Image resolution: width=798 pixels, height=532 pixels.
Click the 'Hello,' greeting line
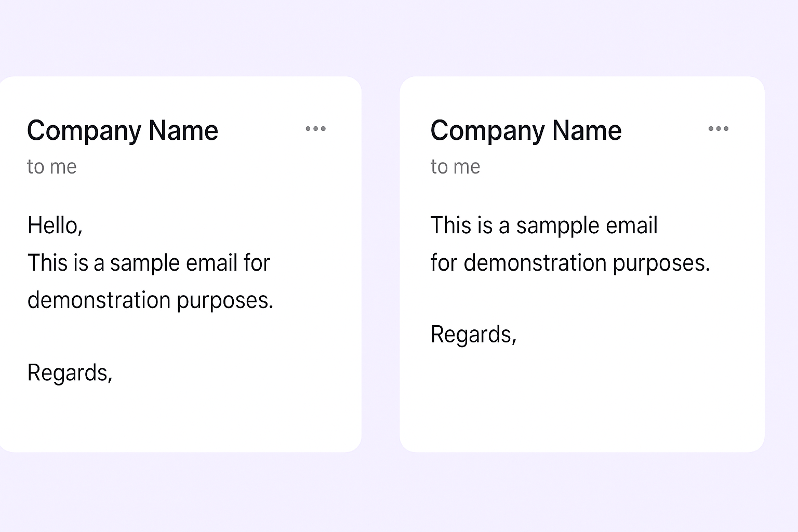click(55, 225)
